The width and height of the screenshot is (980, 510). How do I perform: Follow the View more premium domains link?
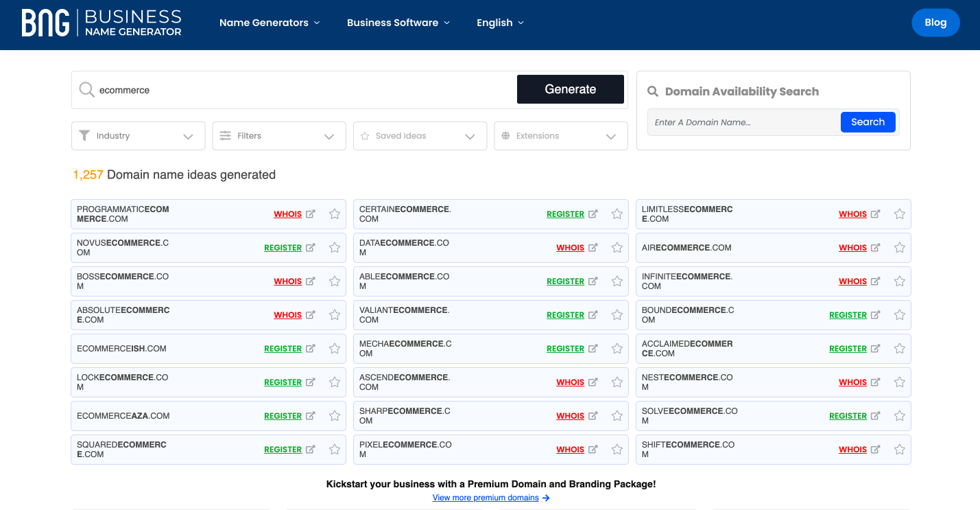pos(486,497)
